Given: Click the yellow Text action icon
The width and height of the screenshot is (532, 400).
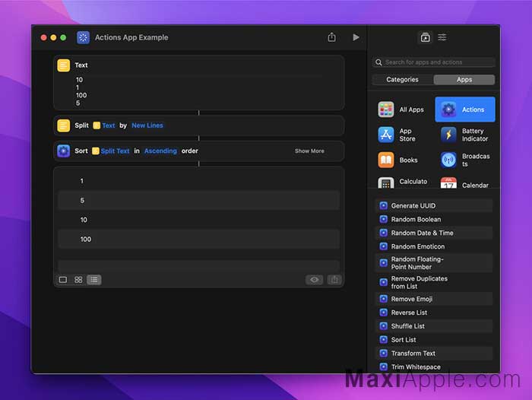Looking at the screenshot, I should pos(63,65).
